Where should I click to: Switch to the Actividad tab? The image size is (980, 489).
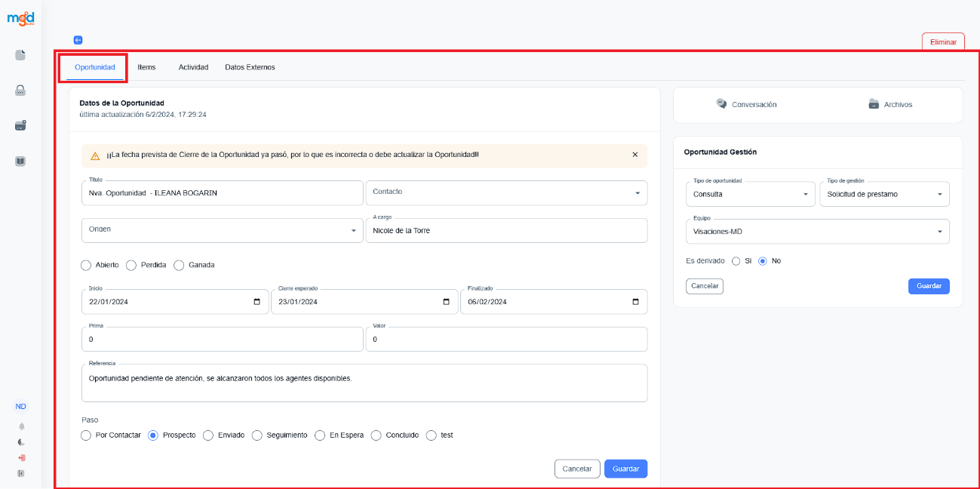pos(193,67)
